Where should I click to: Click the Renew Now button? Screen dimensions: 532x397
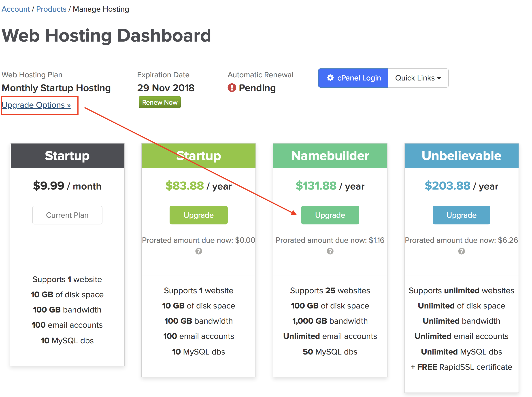click(160, 102)
